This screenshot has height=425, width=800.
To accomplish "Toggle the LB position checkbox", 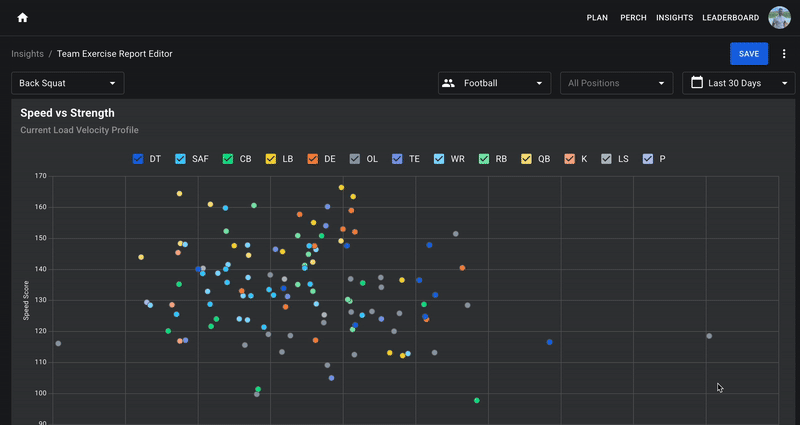I will click(270, 159).
